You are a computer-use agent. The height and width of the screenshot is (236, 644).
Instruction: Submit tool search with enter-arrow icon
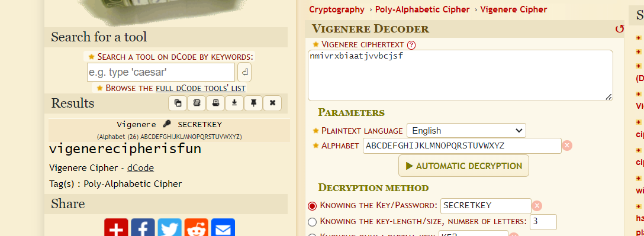(244, 72)
